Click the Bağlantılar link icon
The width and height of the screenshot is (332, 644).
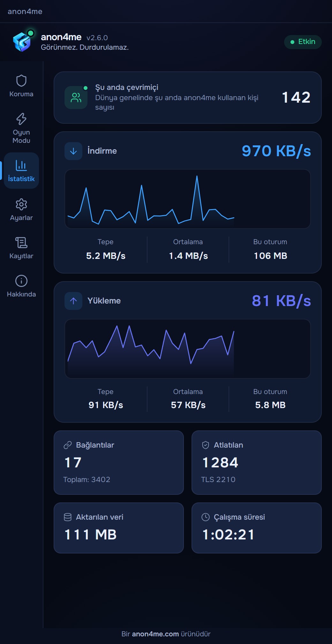[68, 445]
